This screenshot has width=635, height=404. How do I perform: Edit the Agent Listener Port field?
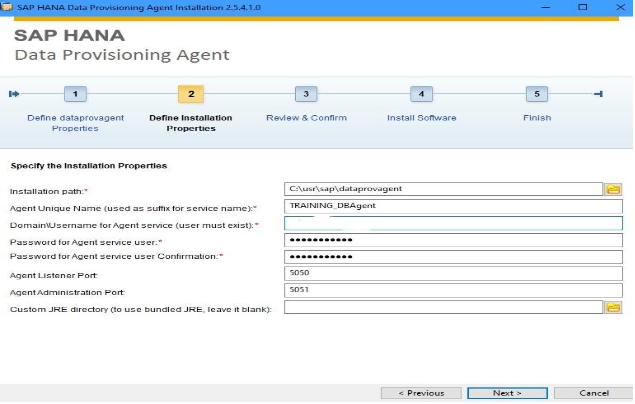point(453,273)
